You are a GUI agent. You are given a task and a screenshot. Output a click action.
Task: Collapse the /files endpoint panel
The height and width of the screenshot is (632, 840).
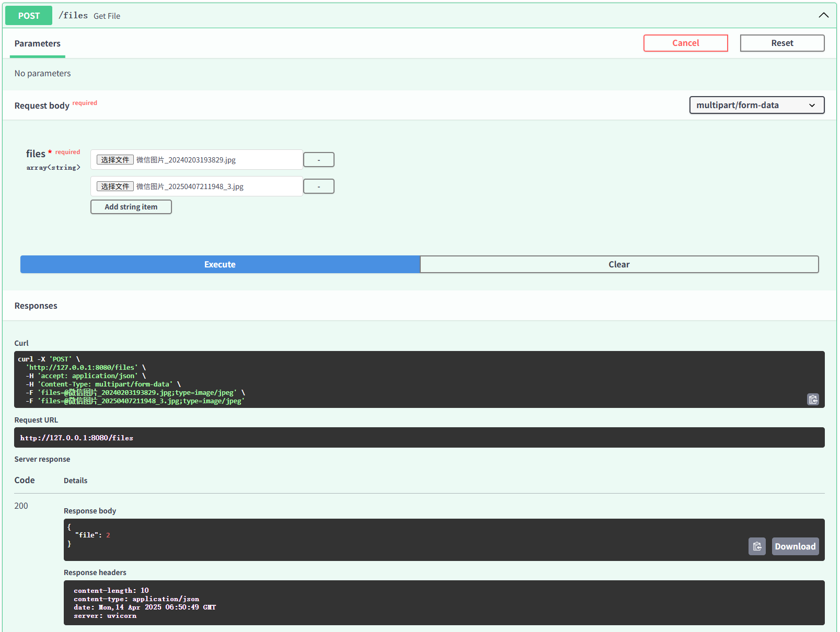(824, 15)
